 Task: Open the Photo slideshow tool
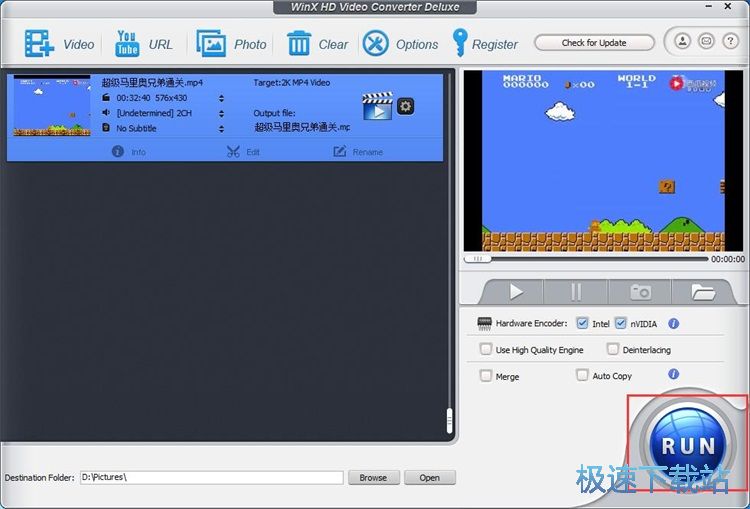(x=231, y=44)
